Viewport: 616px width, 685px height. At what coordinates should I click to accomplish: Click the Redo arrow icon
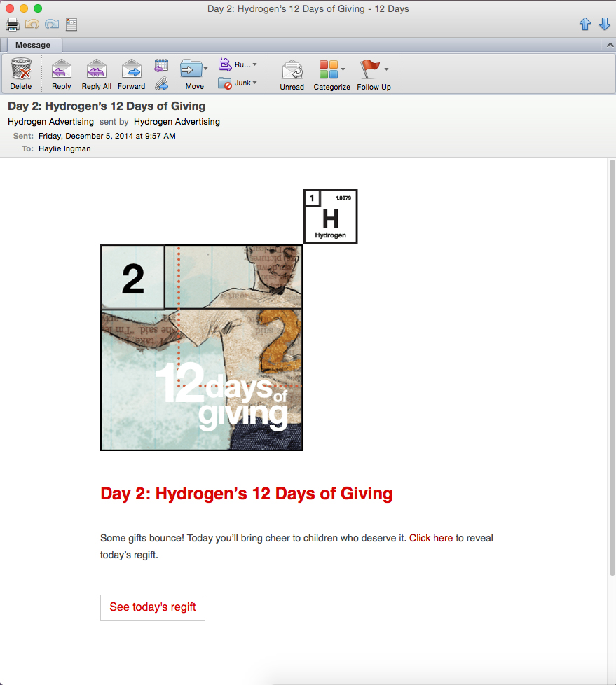(x=52, y=24)
